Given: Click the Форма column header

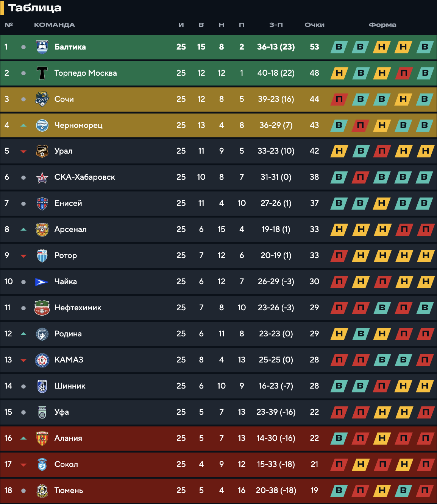Looking at the screenshot, I should click(382, 25).
